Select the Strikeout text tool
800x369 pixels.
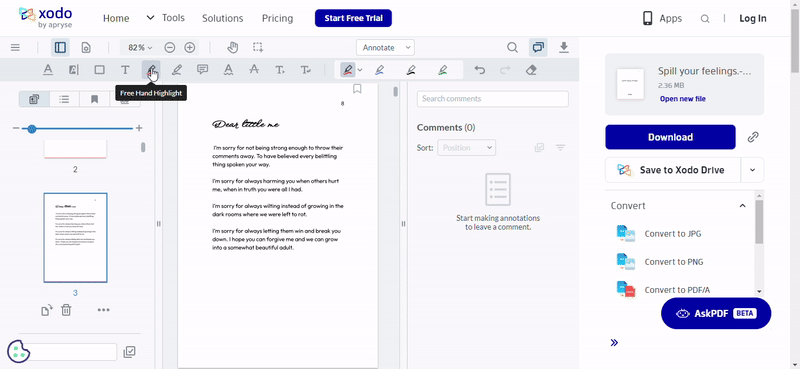[254, 70]
